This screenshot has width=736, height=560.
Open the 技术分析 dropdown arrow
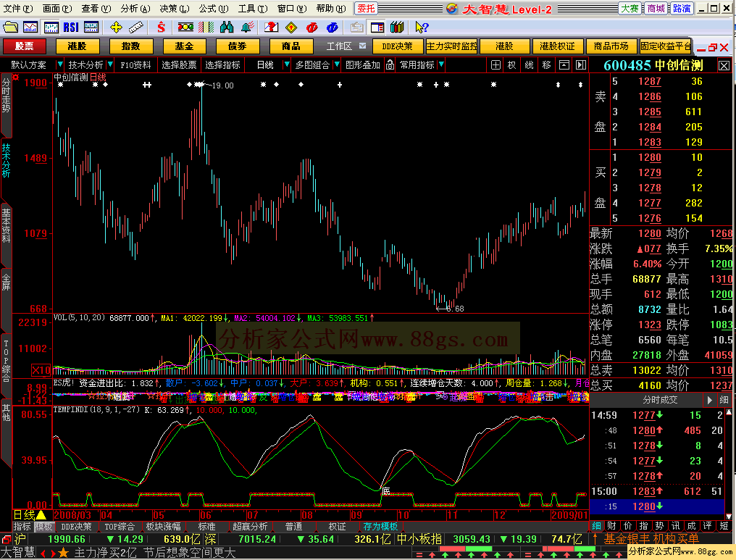click(x=110, y=64)
